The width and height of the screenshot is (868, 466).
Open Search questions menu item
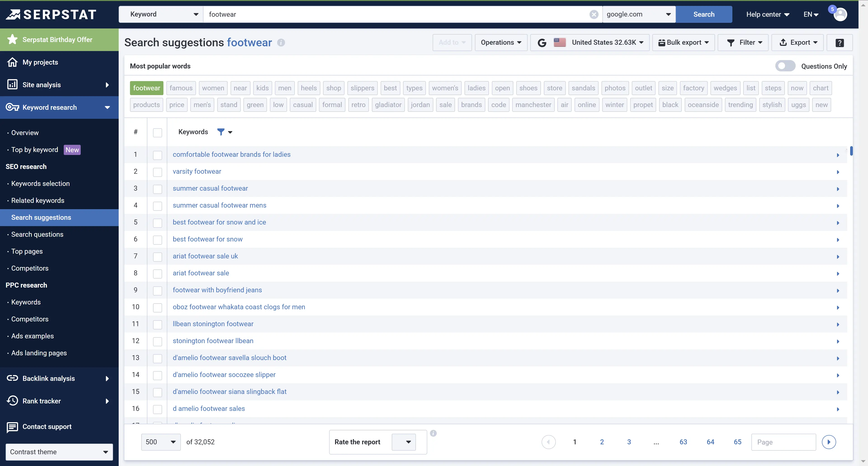[x=37, y=234]
